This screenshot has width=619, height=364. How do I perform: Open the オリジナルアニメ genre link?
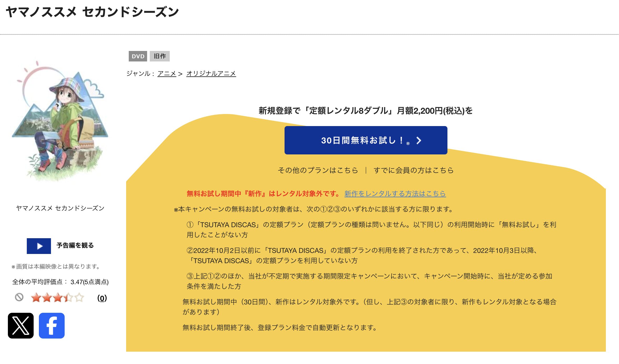coord(211,74)
